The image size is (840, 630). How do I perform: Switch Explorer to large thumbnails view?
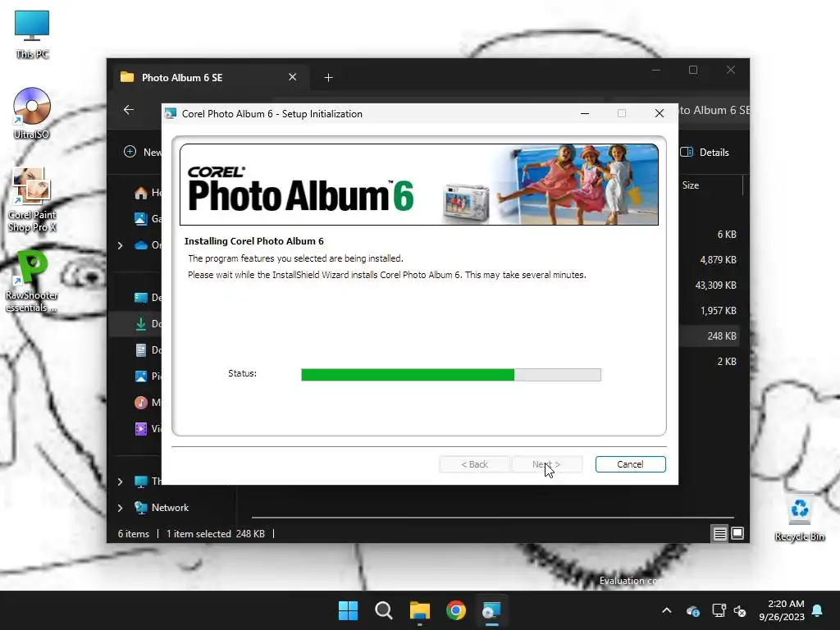click(x=737, y=533)
